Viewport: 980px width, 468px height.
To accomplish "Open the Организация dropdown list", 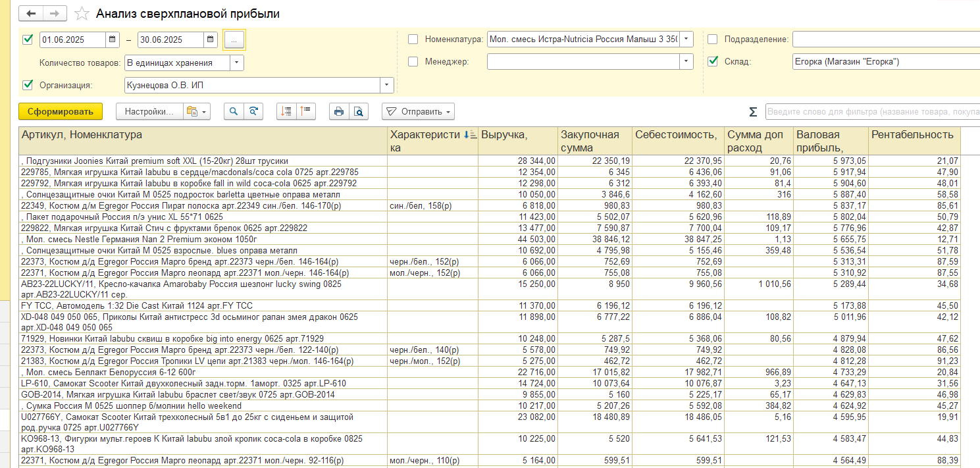I will [386, 85].
